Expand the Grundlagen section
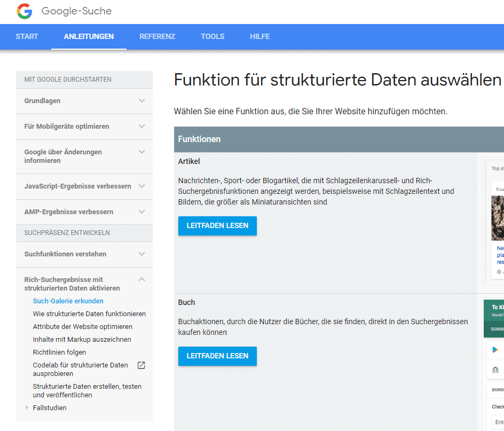This screenshot has width=504, height=431. (x=142, y=101)
